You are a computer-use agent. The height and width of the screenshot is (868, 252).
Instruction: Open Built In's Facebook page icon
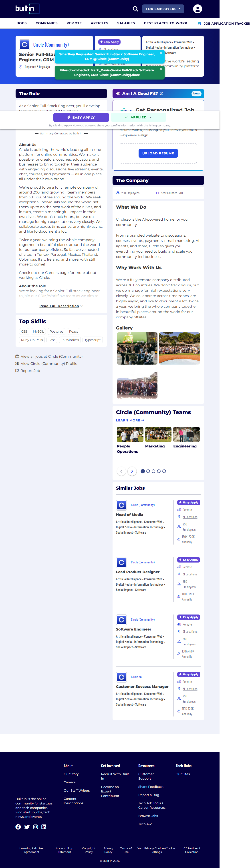click(18, 826)
